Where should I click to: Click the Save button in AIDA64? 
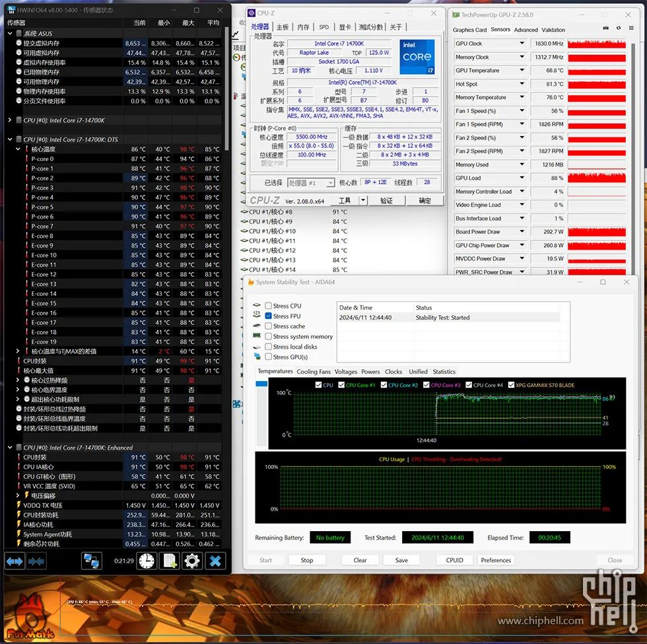(x=401, y=560)
